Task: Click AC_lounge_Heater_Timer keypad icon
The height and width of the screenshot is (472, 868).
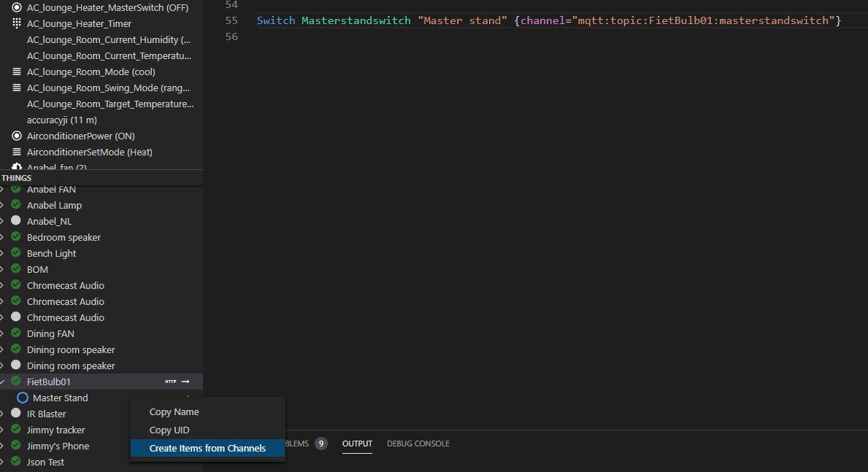Action: 17,23
